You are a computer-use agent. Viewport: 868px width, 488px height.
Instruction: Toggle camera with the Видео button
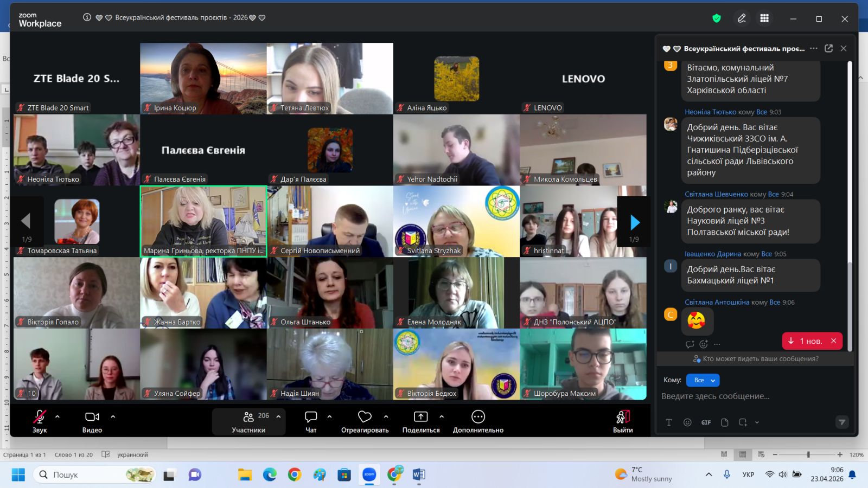click(x=92, y=420)
